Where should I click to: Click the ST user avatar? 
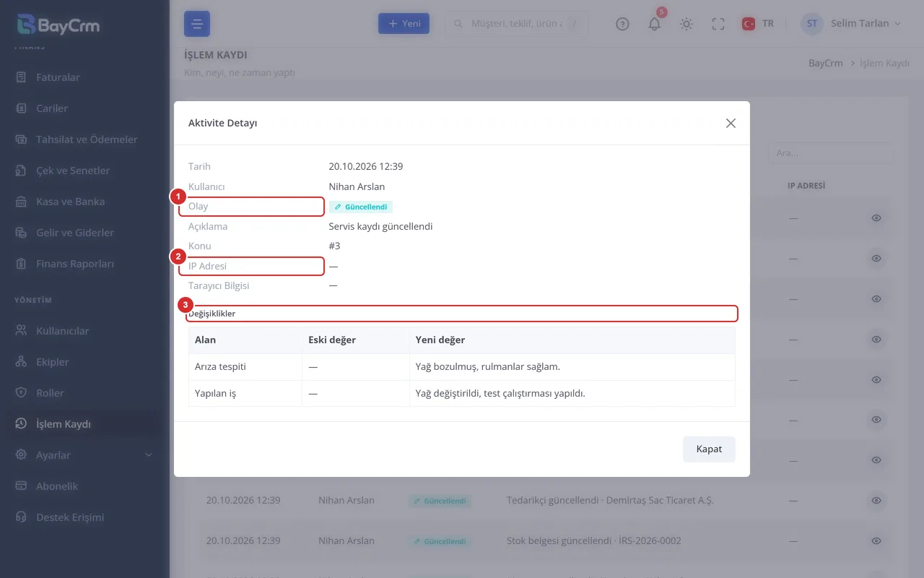tap(812, 24)
